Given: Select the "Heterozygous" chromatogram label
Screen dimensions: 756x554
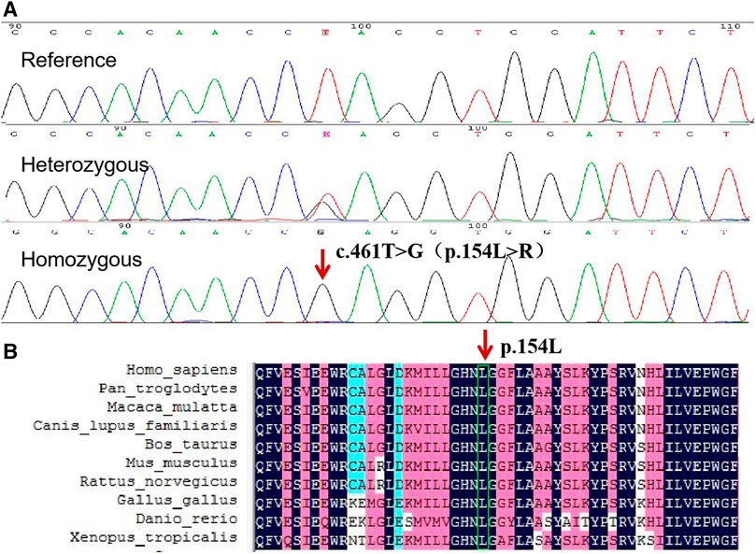Looking at the screenshot, I should click(85, 165).
